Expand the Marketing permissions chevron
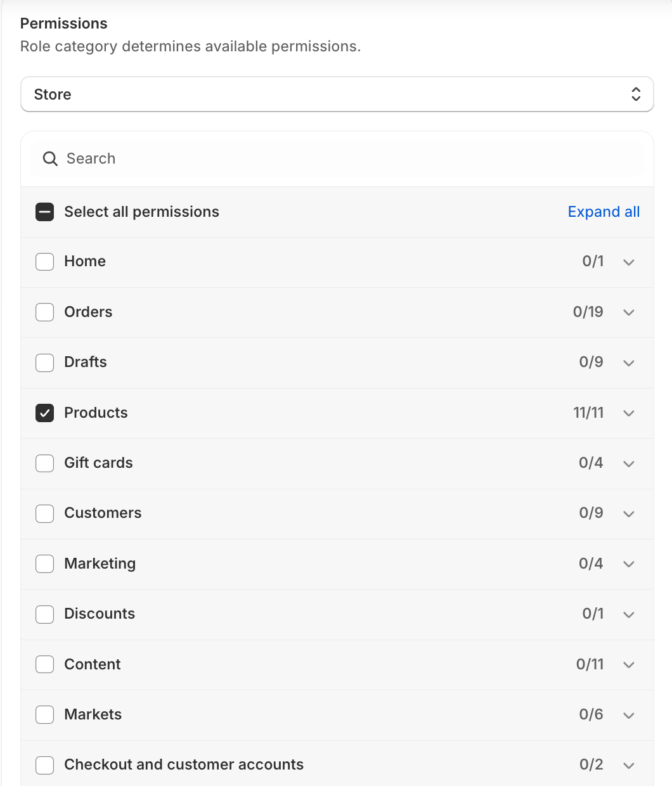This screenshot has height=786, width=672. [629, 564]
